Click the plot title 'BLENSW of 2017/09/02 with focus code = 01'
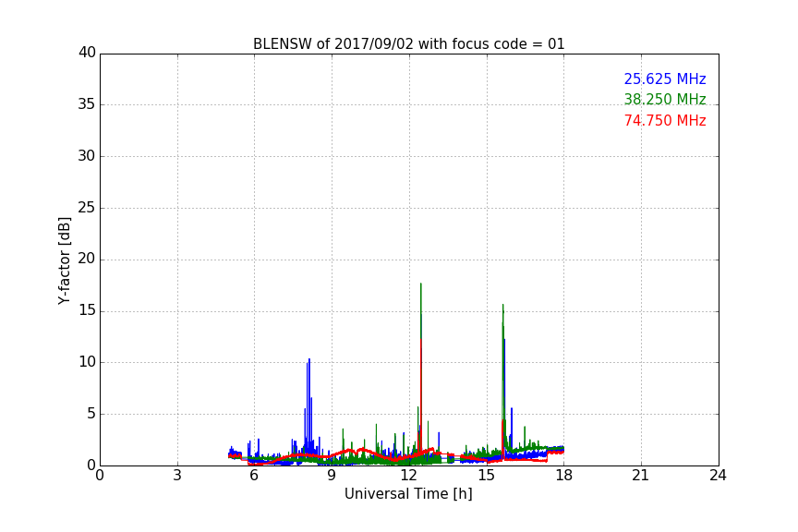 [x=408, y=44]
